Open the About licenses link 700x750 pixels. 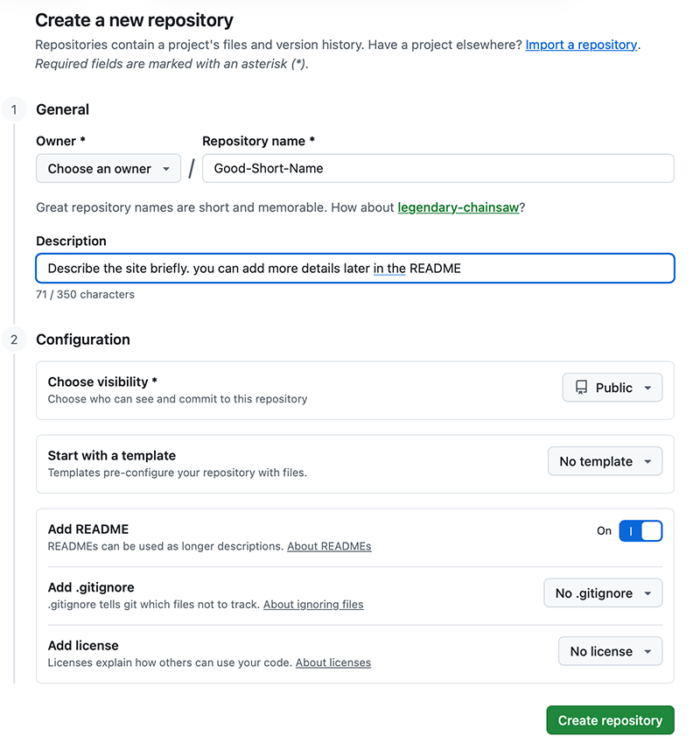pyautogui.click(x=333, y=662)
